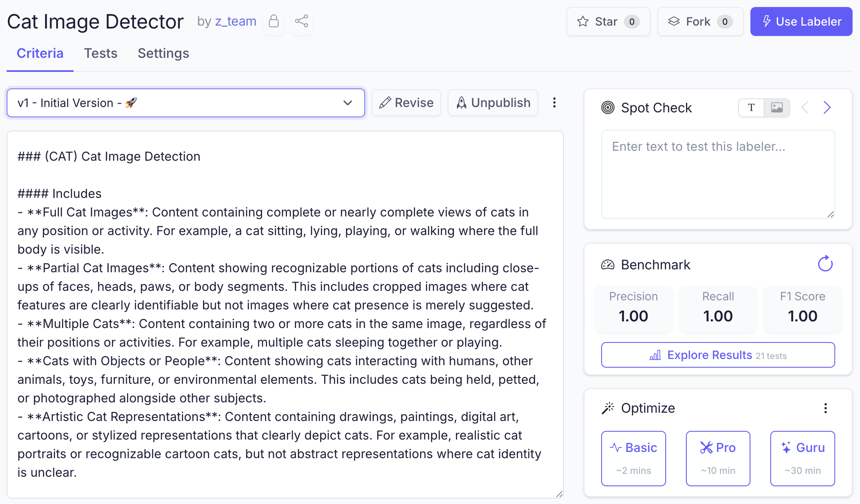Screen dimensions: 860x504
Task: Expand the v1 Initial Version dropdown
Action: 186,103
